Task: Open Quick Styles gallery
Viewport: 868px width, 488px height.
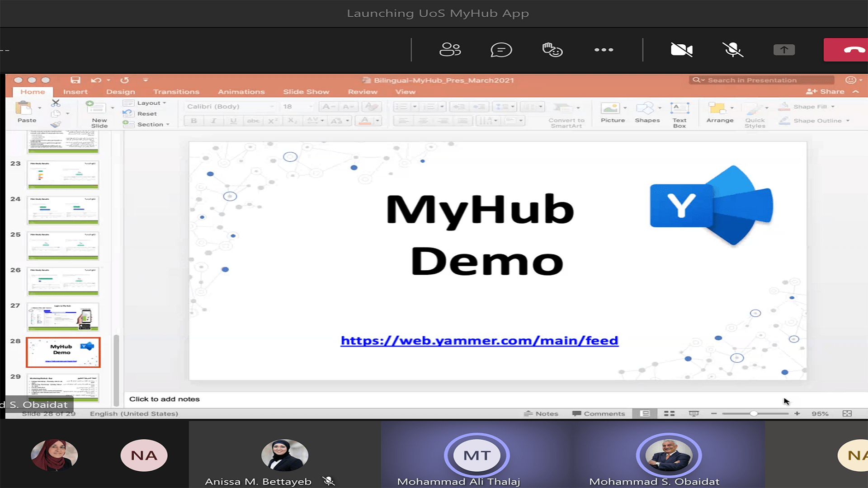Action: [x=755, y=115]
